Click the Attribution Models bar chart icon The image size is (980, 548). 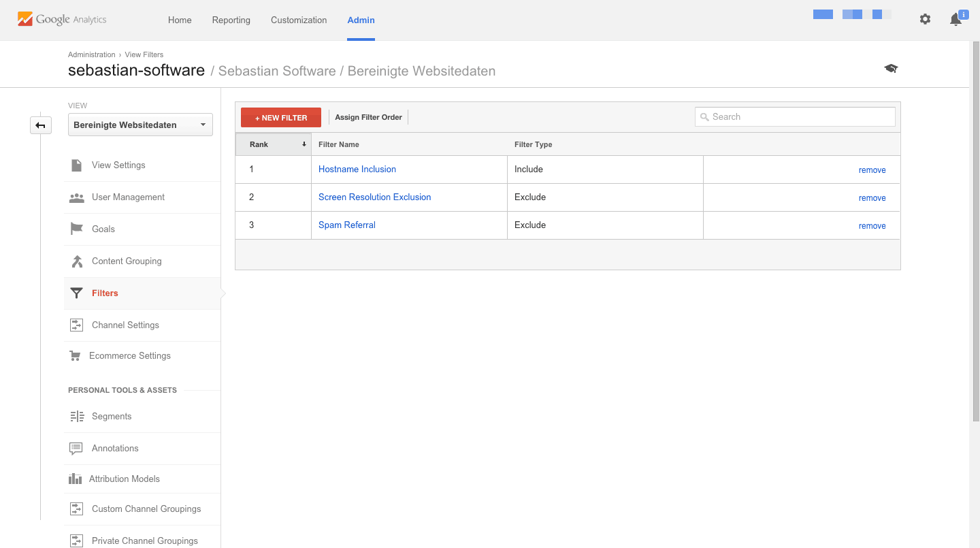[x=76, y=479]
